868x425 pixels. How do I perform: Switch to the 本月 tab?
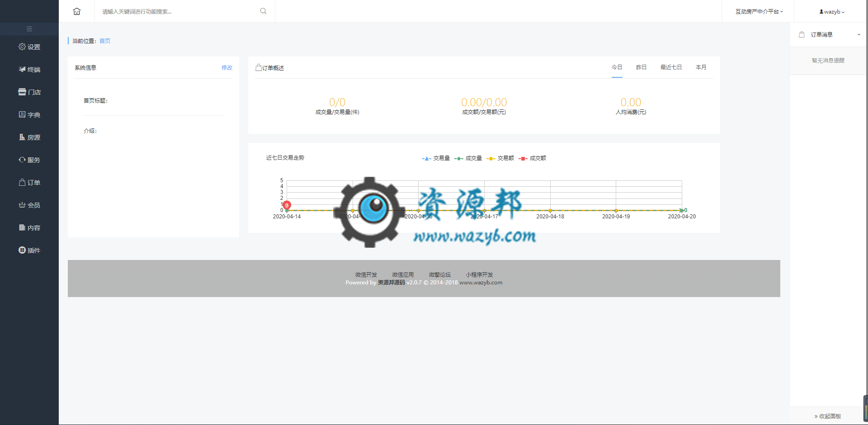[701, 67]
